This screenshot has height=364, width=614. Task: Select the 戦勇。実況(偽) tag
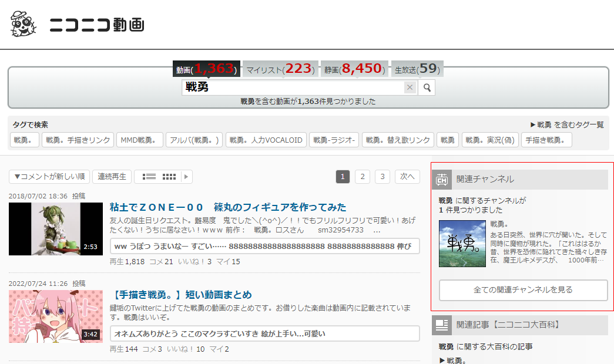coord(490,140)
